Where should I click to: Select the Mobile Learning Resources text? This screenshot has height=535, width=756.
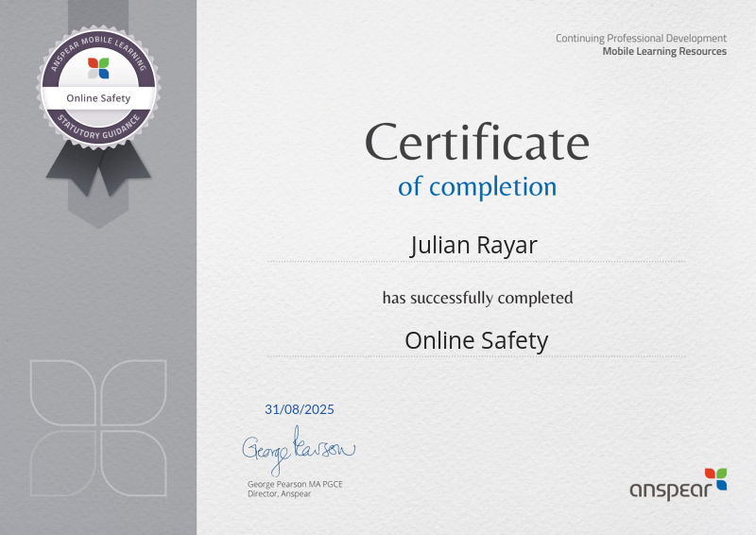pyautogui.click(x=664, y=51)
